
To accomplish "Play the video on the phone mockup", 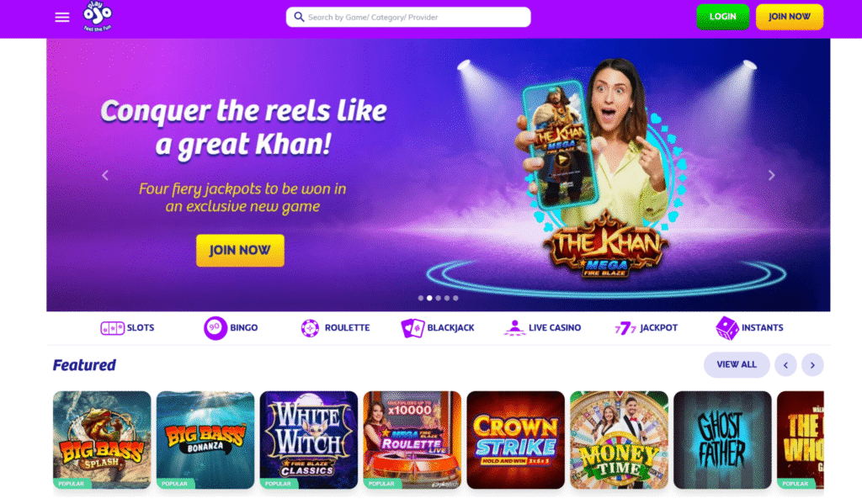I will [x=561, y=160].
